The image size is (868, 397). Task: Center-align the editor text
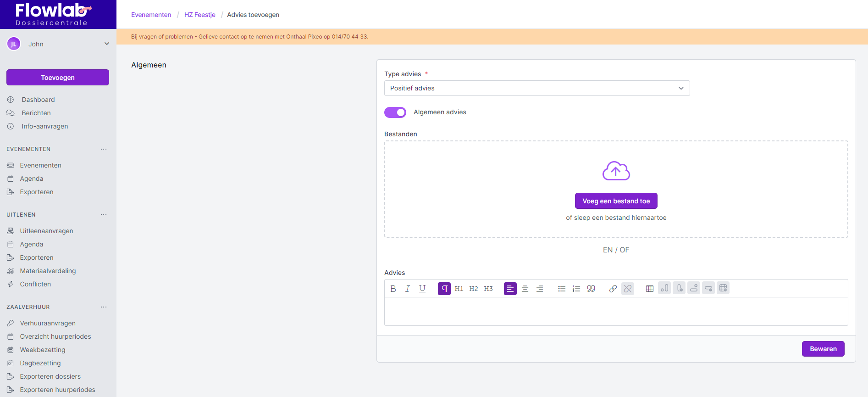point(525,289)
